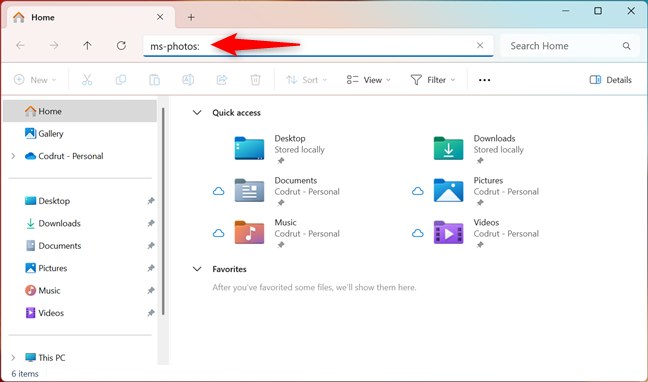Select the Home tab
Image resolution: width=648 pixels, height=382 pixels.
tap(91, 17)
